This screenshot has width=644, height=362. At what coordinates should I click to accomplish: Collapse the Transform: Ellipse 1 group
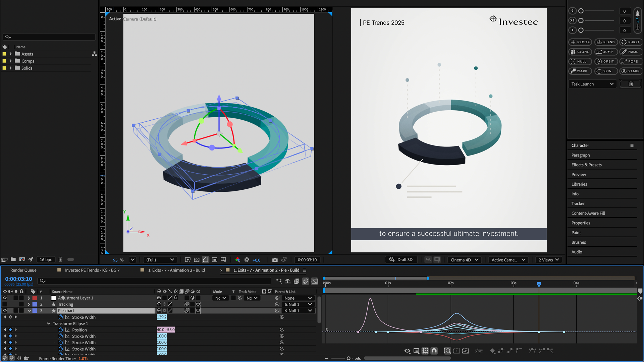pos(49,323)
